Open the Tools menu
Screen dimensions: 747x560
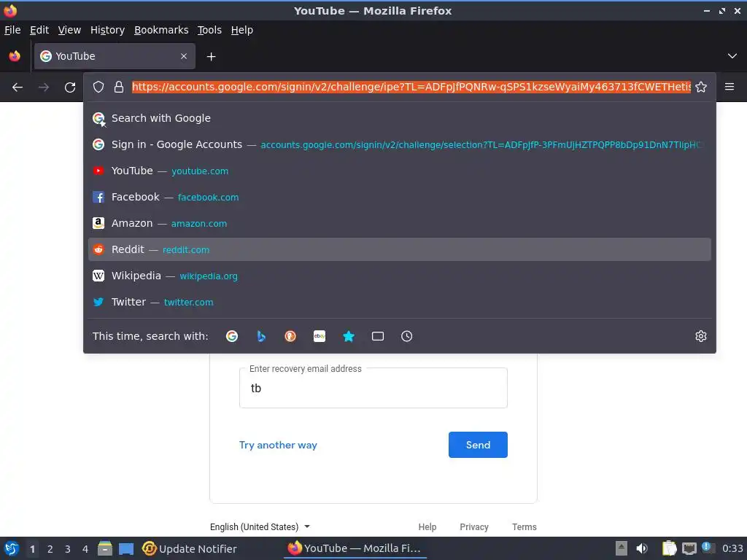(209, 30)
